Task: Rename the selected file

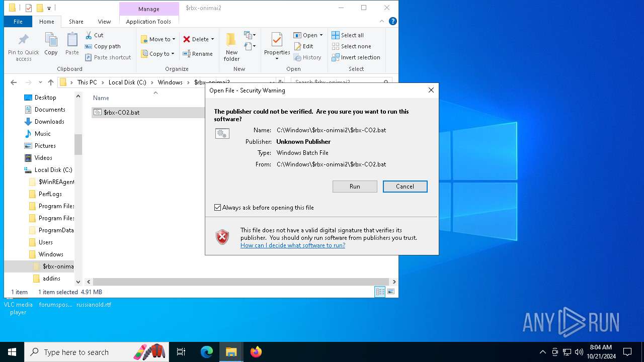Action: [x=198, y=54]
